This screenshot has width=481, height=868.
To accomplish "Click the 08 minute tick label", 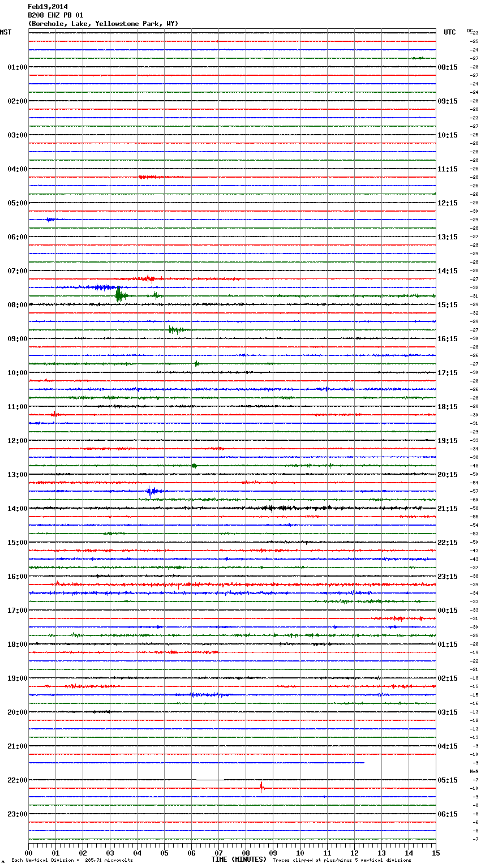I will tap(246, 853).
